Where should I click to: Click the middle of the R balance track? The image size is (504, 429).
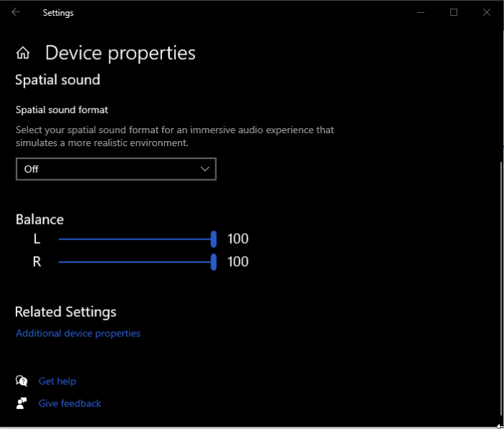coord(135,262)
